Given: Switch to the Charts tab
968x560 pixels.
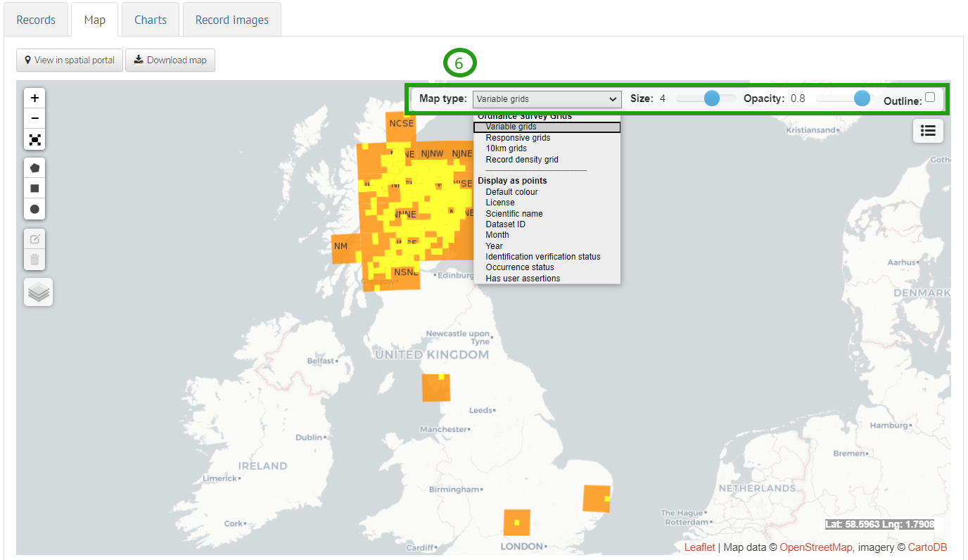Looking at the screenshot, I should [x=150, y=19].
